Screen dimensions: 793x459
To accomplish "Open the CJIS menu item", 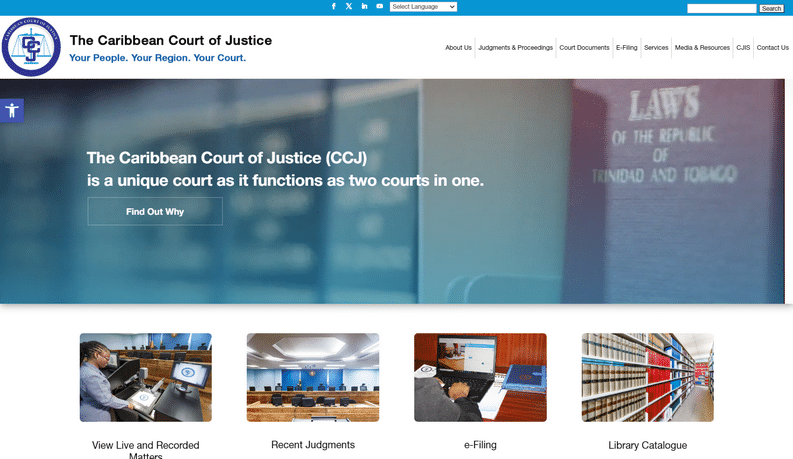I will 743,48.
